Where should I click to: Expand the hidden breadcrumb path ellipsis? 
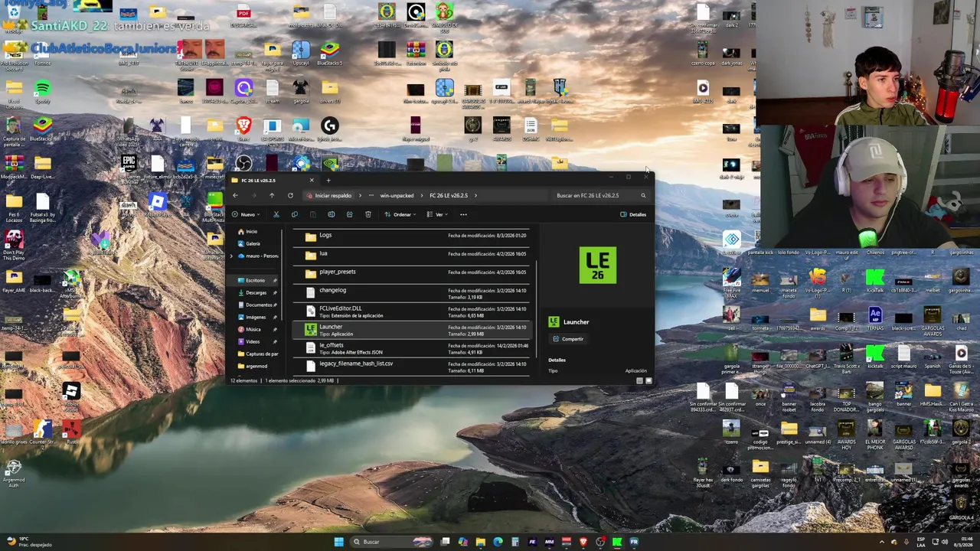[x=371, y=195]
